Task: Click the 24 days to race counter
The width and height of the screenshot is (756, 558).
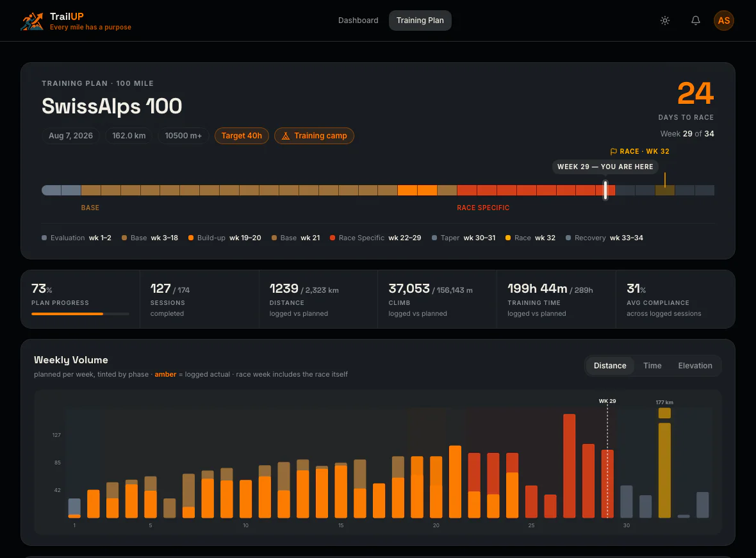Action: point(695,93)
